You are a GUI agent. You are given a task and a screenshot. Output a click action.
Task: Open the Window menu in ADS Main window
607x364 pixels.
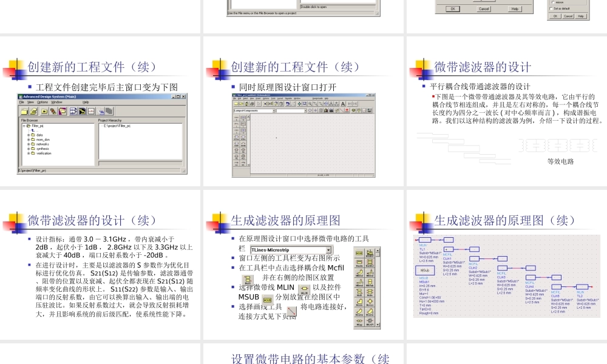point(56,102)
